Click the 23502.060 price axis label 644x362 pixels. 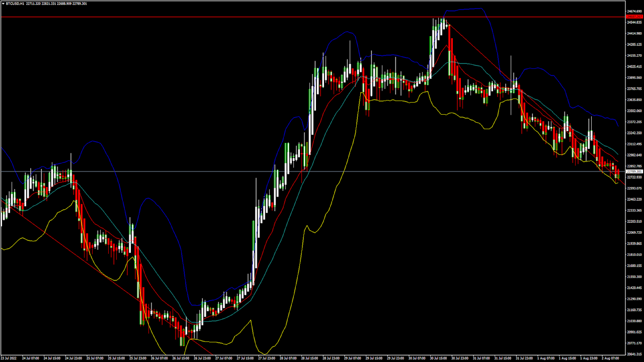point(634,111)
